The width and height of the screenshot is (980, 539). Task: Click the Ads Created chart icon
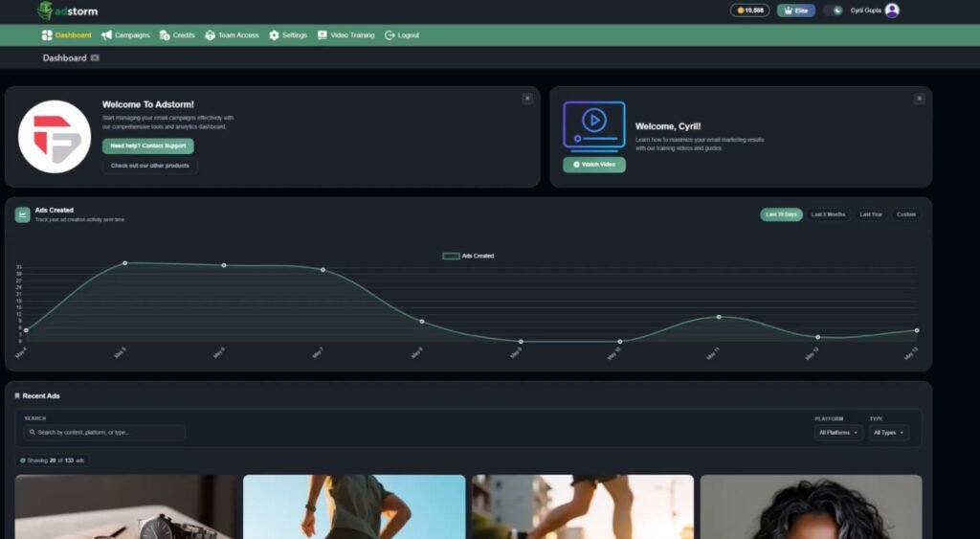tap(23, 214)
